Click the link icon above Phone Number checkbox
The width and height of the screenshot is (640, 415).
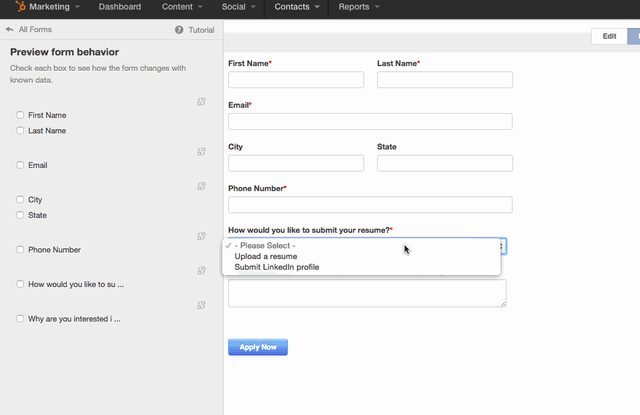201,236
